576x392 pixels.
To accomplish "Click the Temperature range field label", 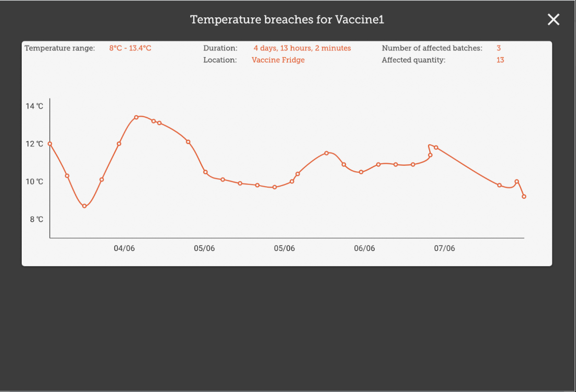I will 60,48.
